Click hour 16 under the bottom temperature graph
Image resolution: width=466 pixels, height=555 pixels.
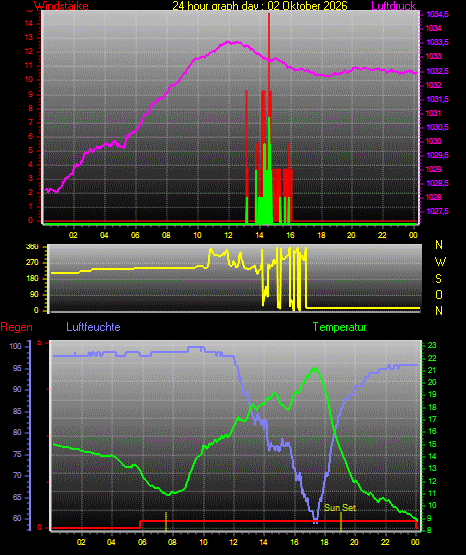pyautogui.click(x=294, y=542)
